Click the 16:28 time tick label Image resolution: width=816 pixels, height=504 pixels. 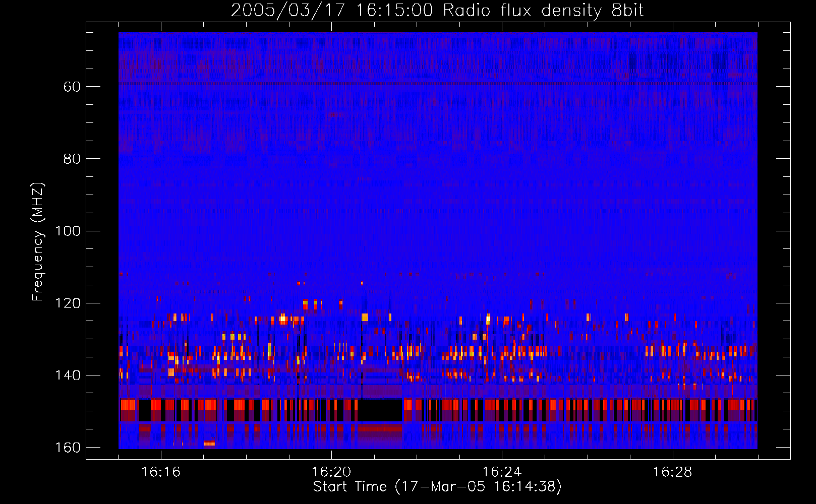(x=672, y=472)
